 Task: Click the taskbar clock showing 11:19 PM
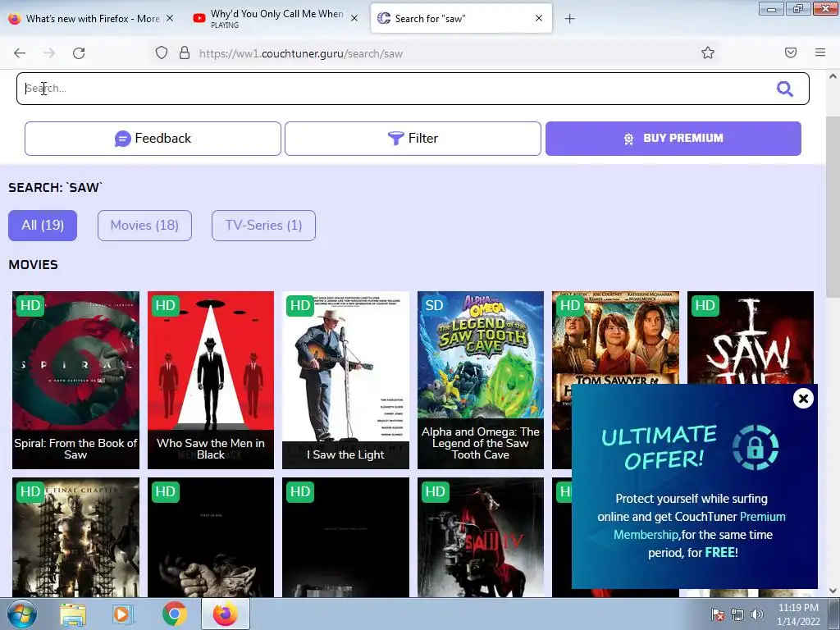pos(798,614)
